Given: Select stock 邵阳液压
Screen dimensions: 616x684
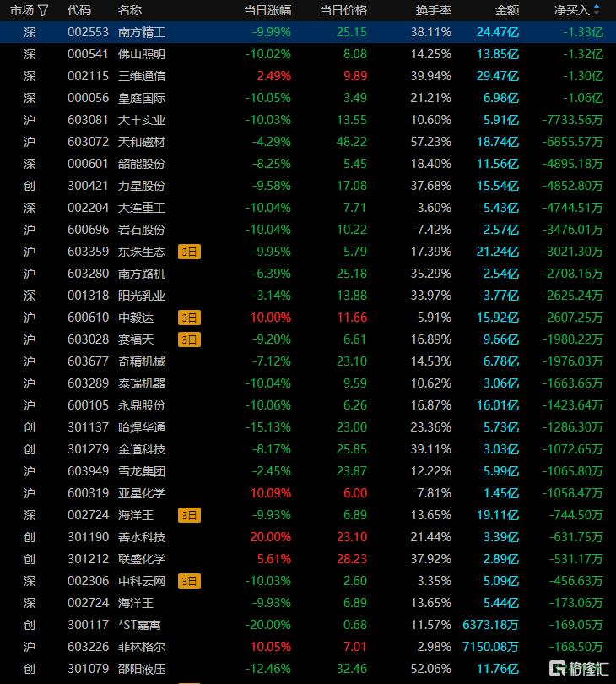Looking at the screenshot, I should [142, 669].
